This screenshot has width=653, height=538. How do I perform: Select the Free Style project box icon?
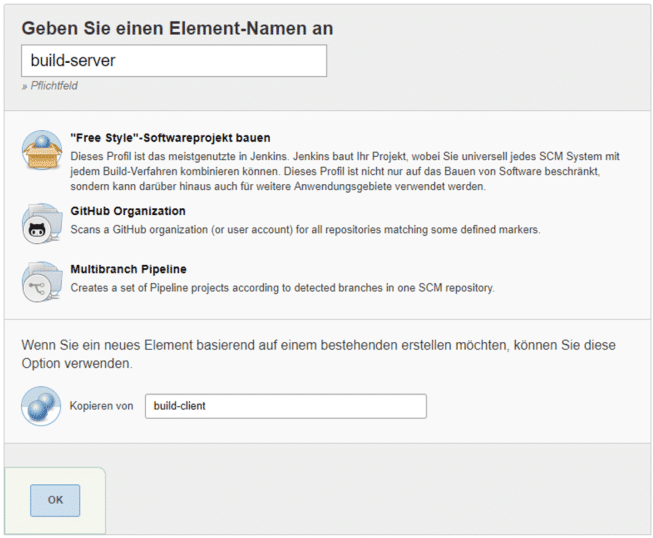pos(42,150)
